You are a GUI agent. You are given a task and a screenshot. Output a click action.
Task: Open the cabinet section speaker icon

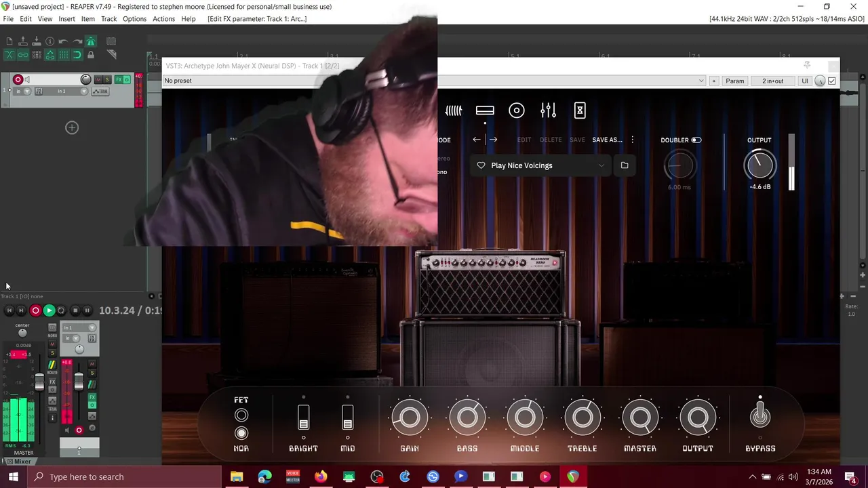[x=517, y=110]
